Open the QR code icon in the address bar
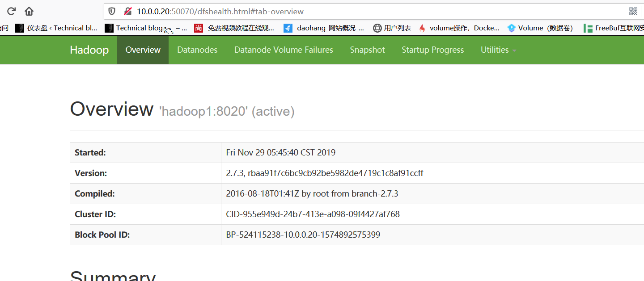644x281 pixels. (633, 11)
